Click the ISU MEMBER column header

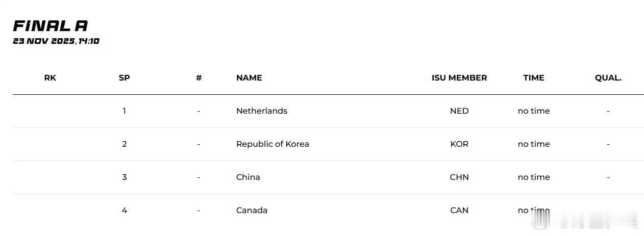click(x=459, y=77)
